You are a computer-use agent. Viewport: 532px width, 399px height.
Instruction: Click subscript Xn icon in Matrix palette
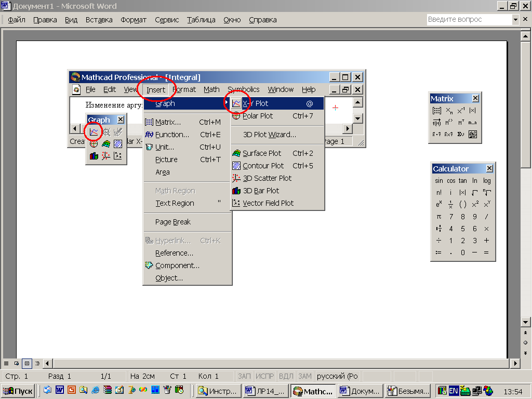coord(449,111)
